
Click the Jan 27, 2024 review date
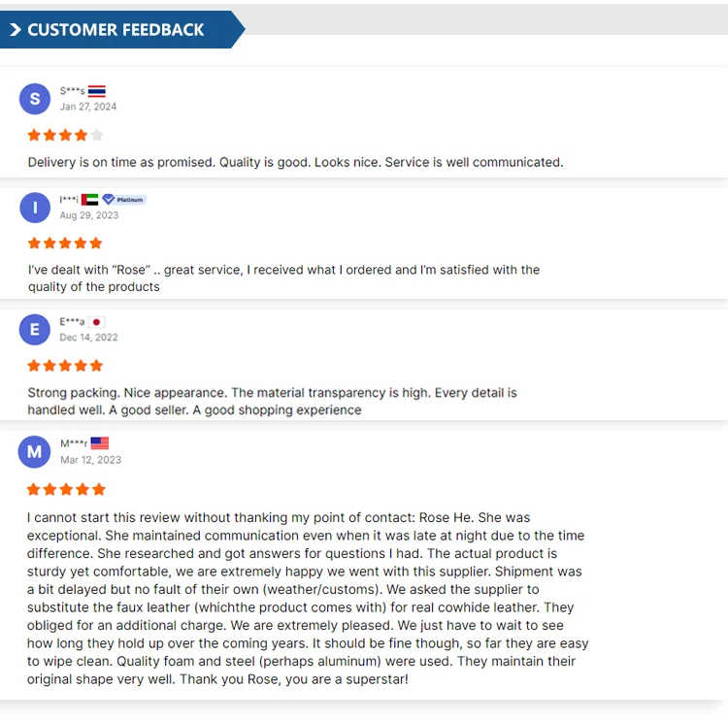[x=88, y=107]
